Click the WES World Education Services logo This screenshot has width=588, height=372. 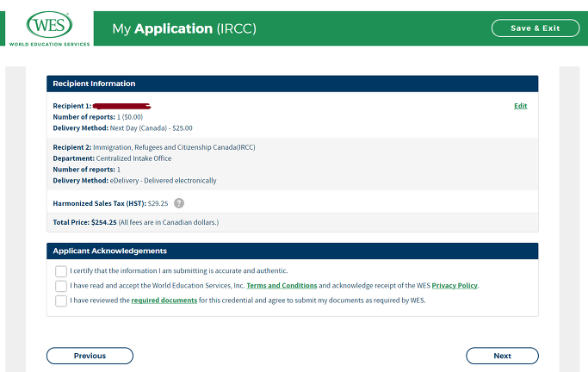pos(49,28)
